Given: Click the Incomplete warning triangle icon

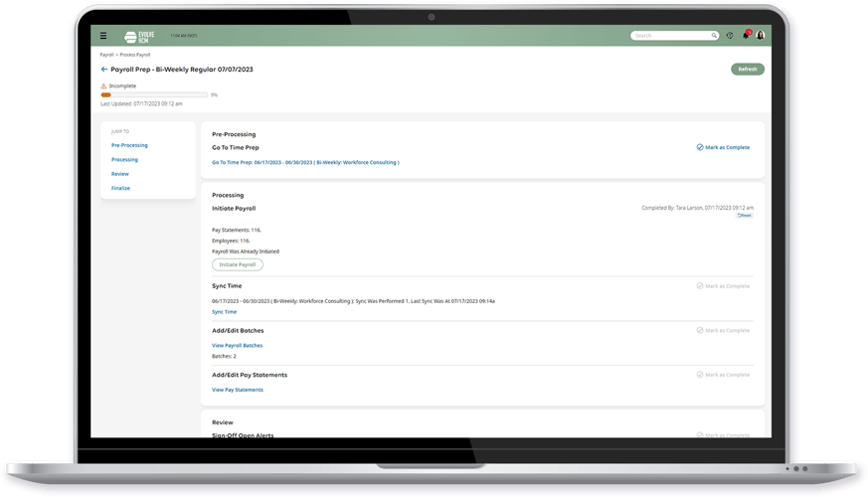Looking at the screenshot, I should pyautogui.click(x=103, y=85).
